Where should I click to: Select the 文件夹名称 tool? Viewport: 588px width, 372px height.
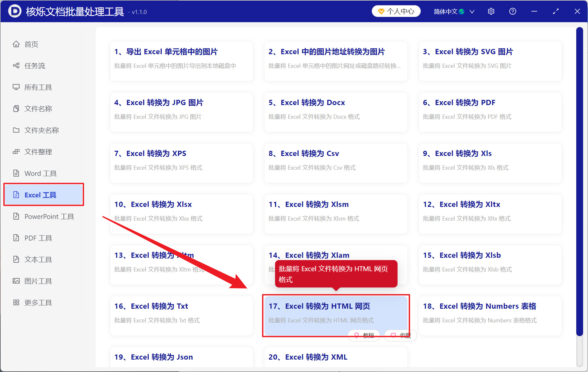(x=41, y=130)
